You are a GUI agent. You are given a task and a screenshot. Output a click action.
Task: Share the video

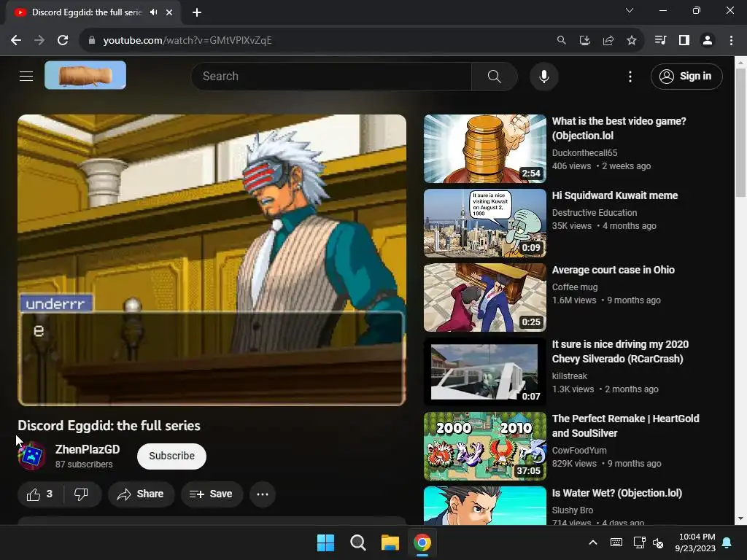click(141, 494)
